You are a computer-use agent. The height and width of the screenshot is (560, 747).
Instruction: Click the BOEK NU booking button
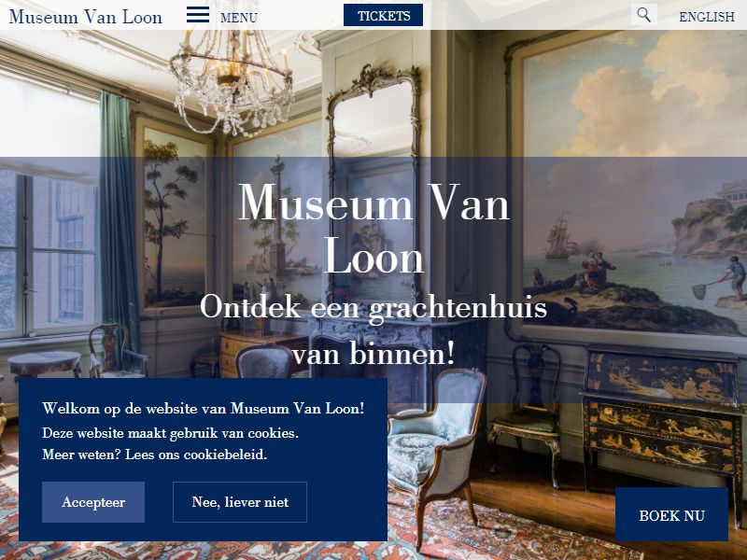671,515
